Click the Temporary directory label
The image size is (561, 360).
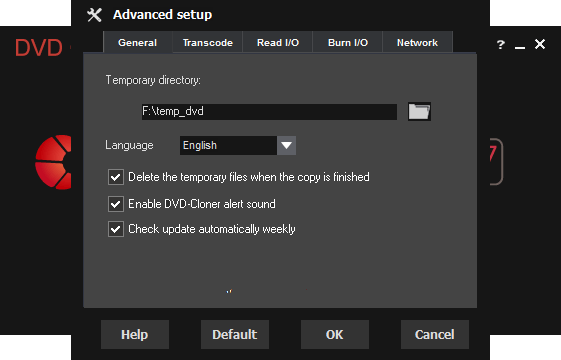pyautogui.click(x=153, y=80)
